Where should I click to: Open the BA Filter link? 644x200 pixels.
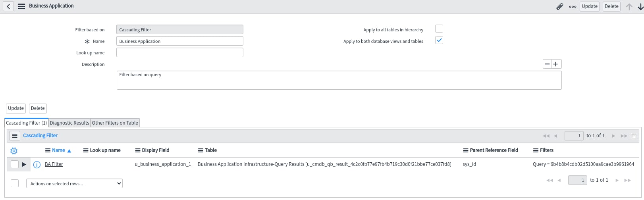54,164
